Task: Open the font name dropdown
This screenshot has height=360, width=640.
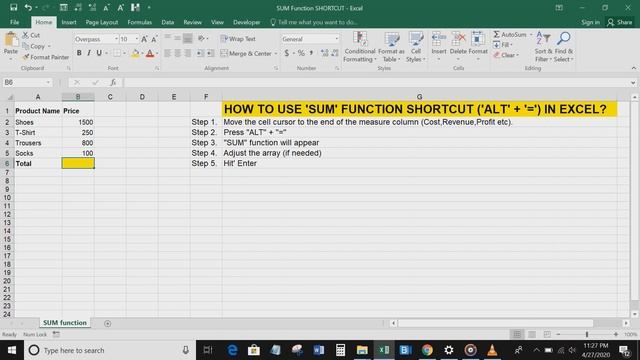Action: click(116, 39)
